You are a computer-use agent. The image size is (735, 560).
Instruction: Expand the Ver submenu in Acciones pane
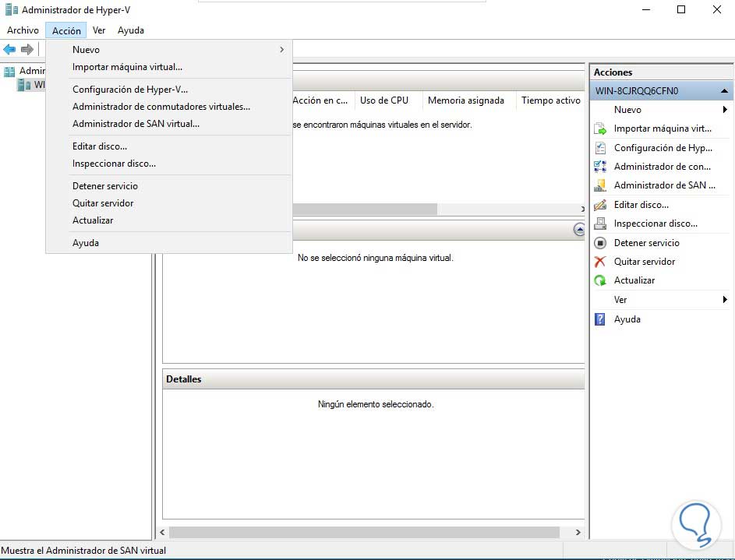coord(662,300)
